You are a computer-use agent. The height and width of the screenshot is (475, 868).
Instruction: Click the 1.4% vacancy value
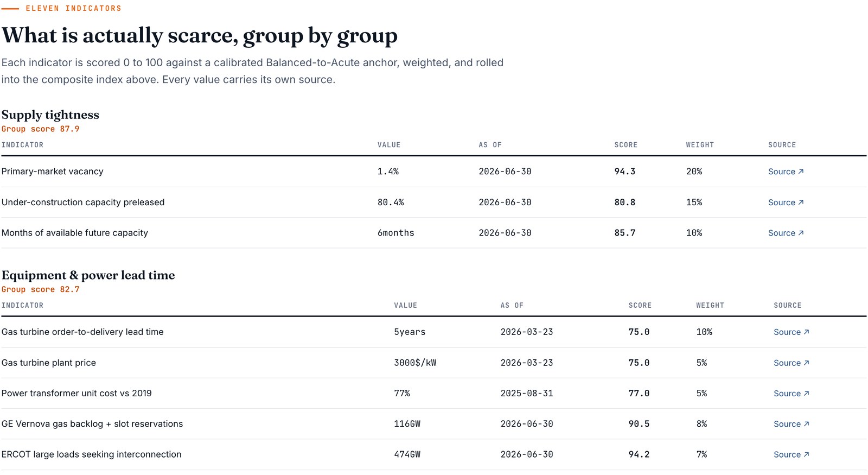(388, 172)
